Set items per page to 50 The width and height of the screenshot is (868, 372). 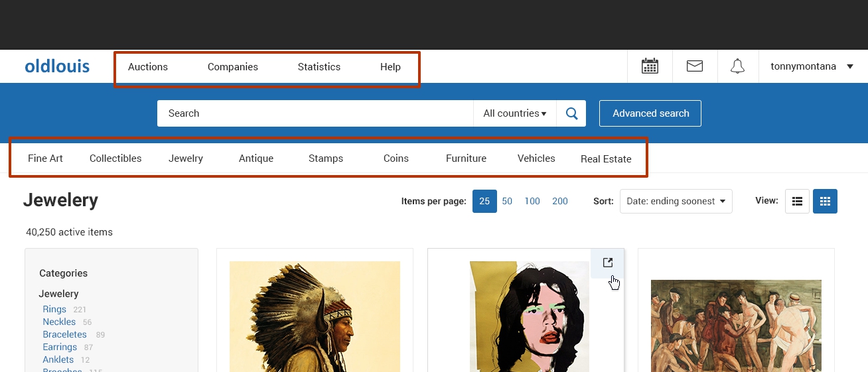pyautogui.click(x=507, y=202)
